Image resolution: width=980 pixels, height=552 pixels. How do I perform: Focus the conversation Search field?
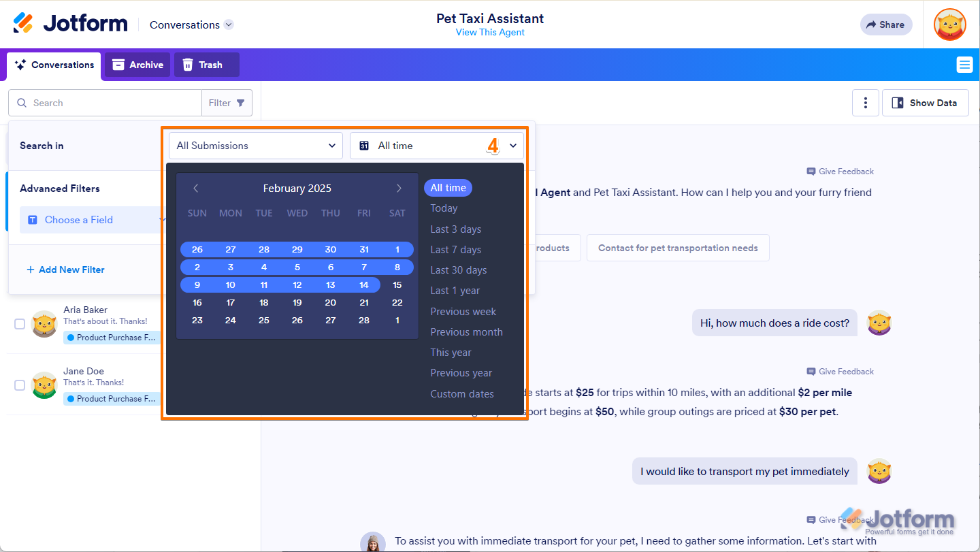click(x=105, y=103)
